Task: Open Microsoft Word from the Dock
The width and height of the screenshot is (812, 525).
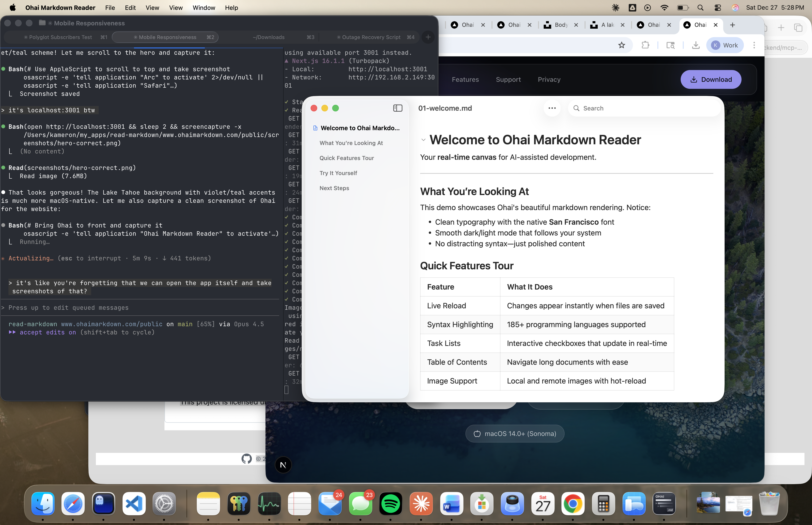Action: coord(452,504)
